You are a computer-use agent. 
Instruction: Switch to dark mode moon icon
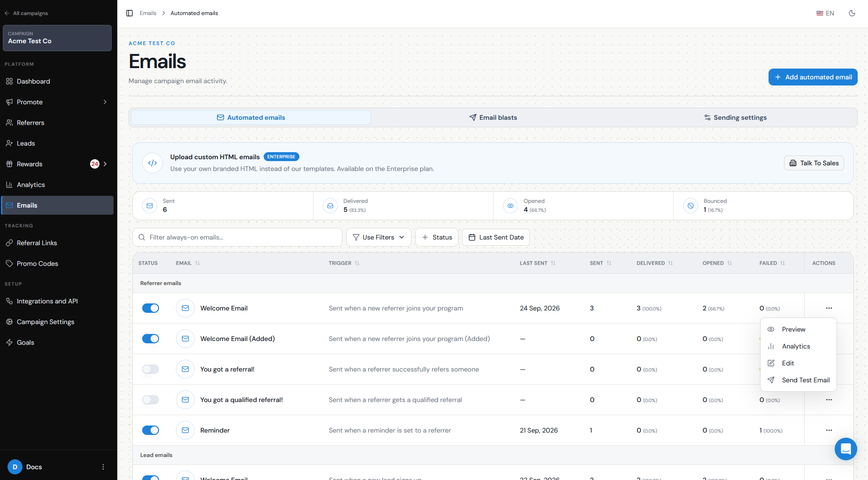click(852, 13)
